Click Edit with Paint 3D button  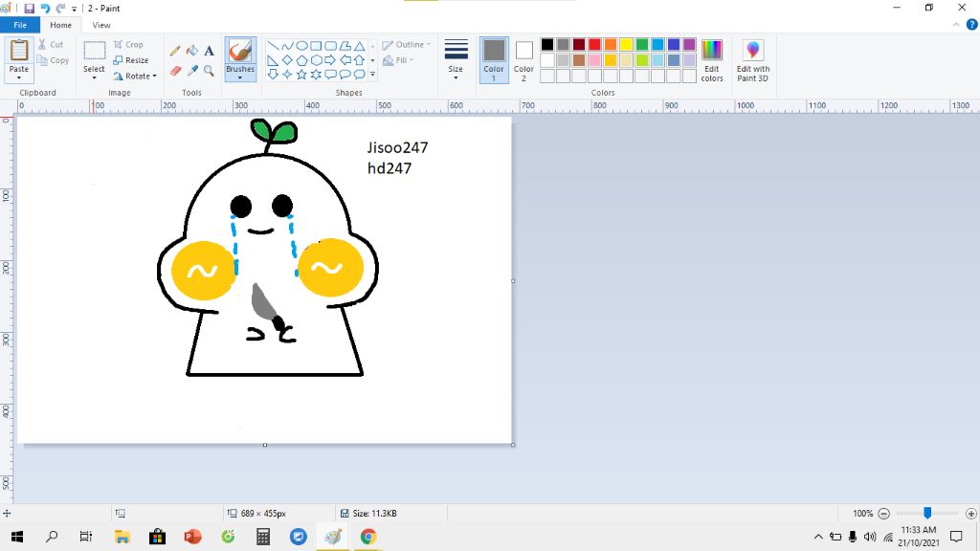[753, 60]
